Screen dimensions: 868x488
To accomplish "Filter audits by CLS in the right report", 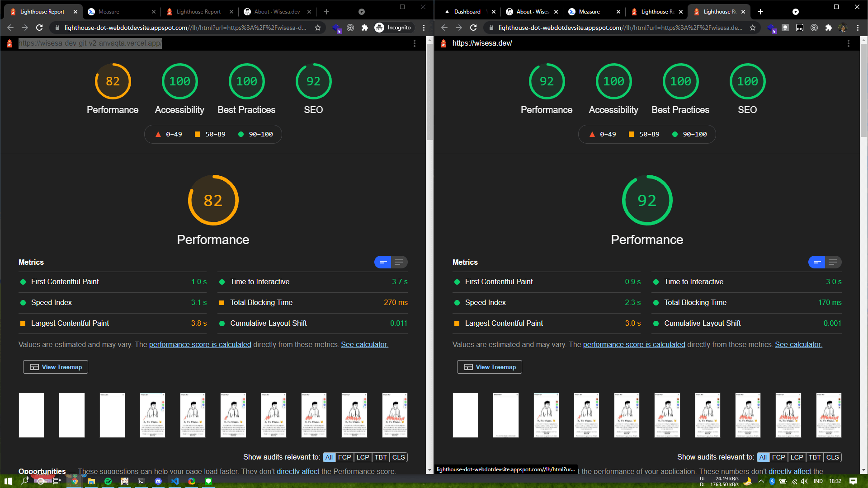I will click(833, 457).
